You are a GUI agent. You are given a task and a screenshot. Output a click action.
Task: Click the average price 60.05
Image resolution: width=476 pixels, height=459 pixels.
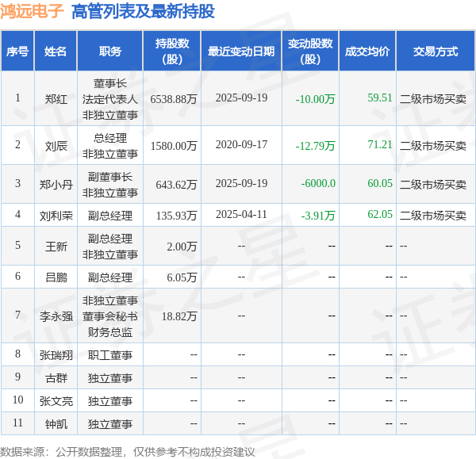click(x=380, y=183)
